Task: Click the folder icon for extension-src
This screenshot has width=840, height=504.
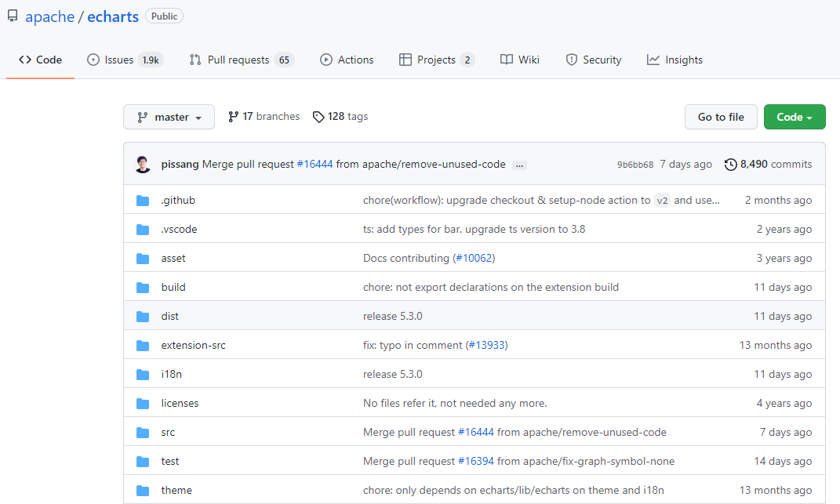Action: (143, 345)
